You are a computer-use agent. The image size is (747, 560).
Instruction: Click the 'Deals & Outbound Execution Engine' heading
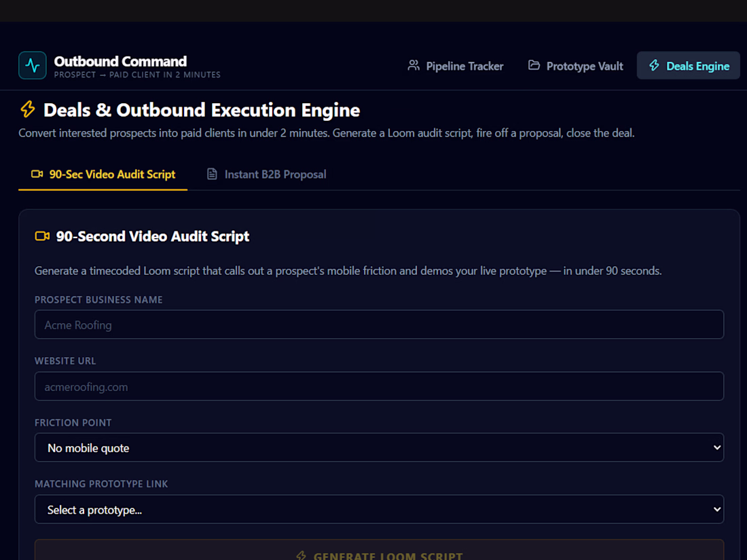[202, 110]
